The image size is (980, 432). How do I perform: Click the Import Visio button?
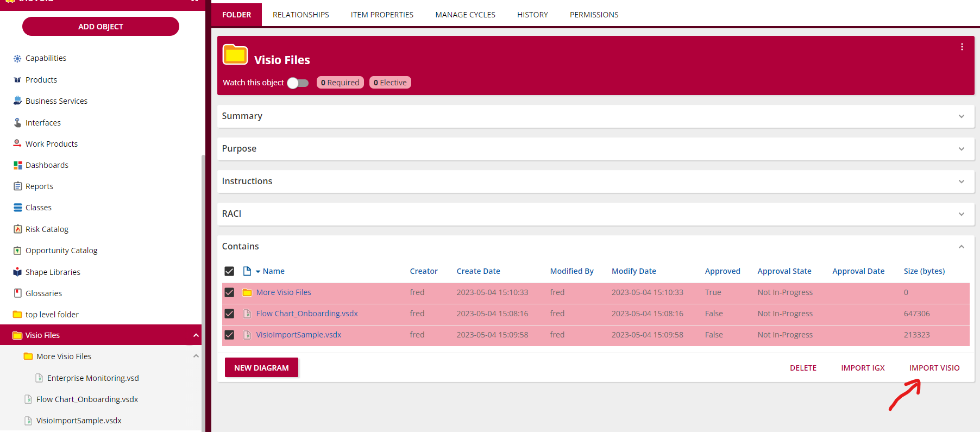[x=934, y=368]
